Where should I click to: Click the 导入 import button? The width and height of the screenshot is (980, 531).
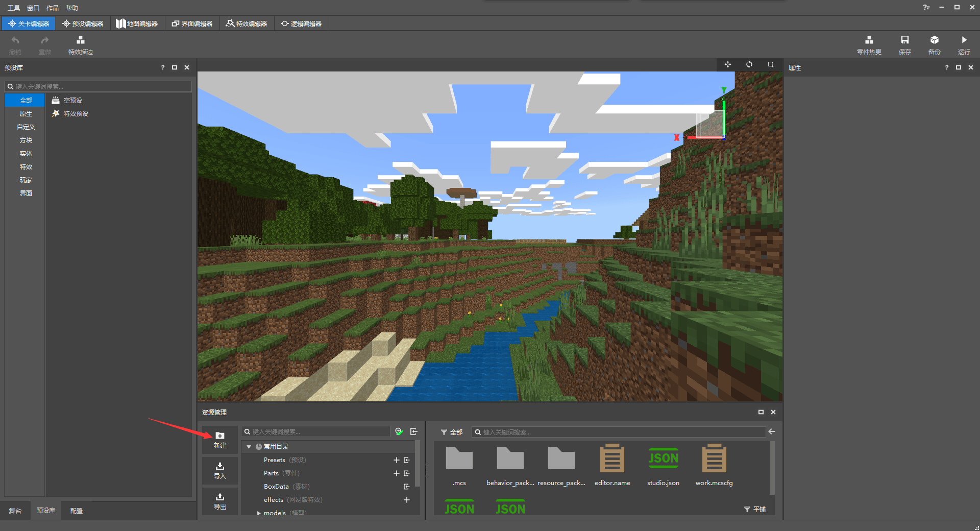pyautogui.click(x=220, y=470)
